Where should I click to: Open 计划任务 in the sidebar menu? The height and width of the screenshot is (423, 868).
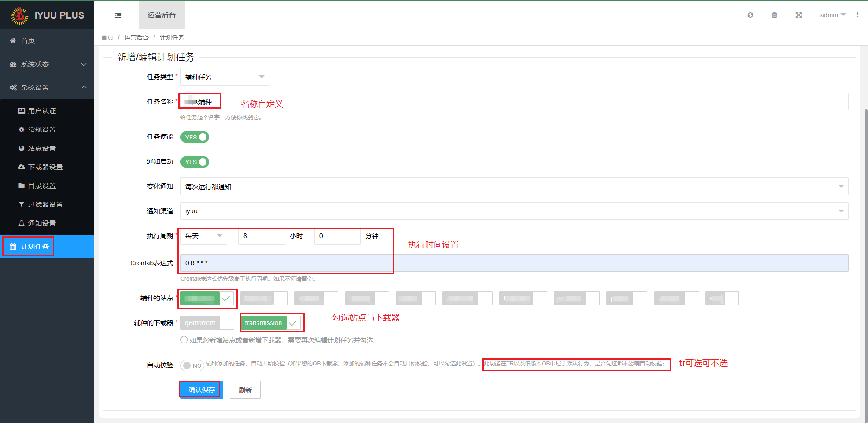(x=35, y=247)
